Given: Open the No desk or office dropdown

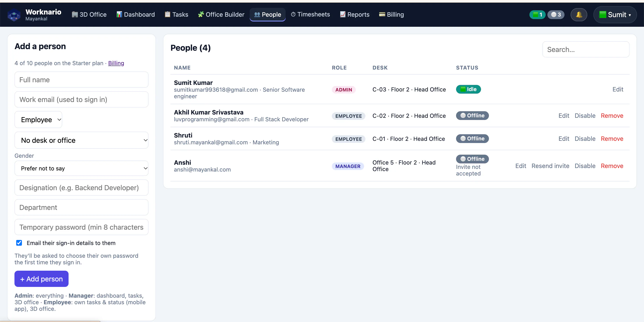Looking at the screenshot, I should click(x=81, y=140).
